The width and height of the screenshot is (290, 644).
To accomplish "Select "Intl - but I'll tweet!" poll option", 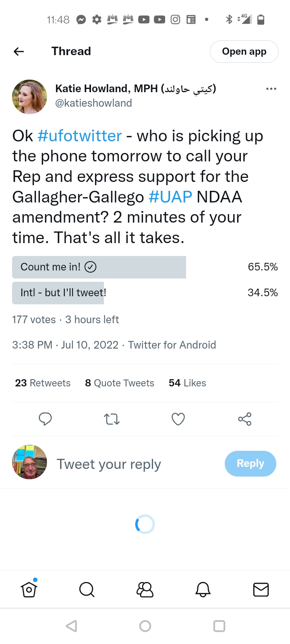I will 63,293.
